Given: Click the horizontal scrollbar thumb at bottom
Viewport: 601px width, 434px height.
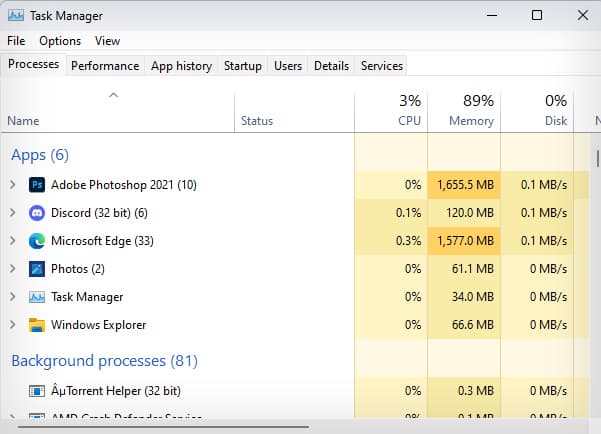Looking at the screenshot, I should [x=163, y=426].
